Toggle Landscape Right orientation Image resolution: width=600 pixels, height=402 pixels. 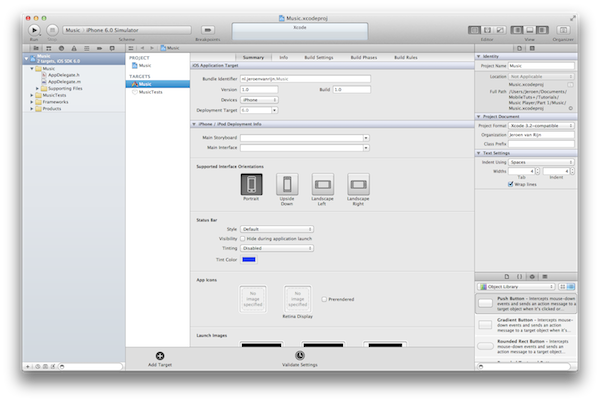click(358, 184)
